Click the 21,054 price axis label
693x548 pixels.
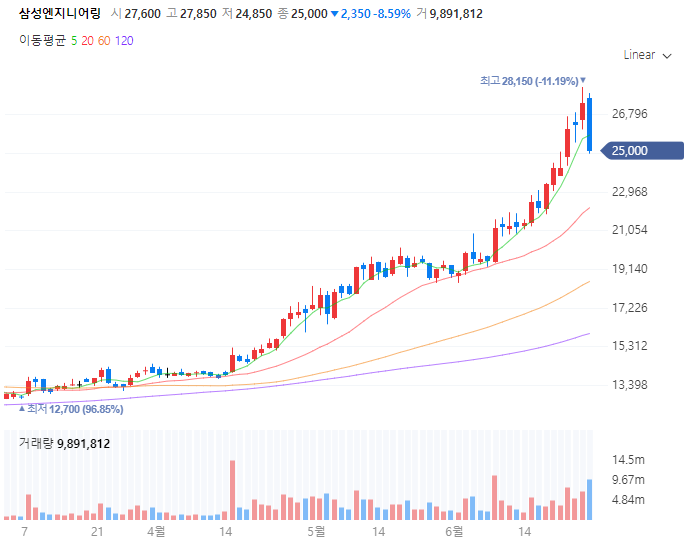tap(629, 230)
